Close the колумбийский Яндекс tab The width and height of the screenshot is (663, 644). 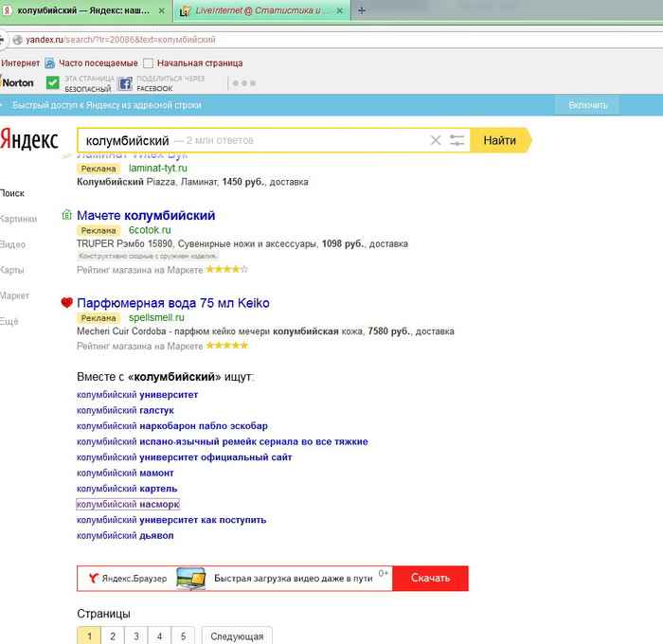(162, 11)
